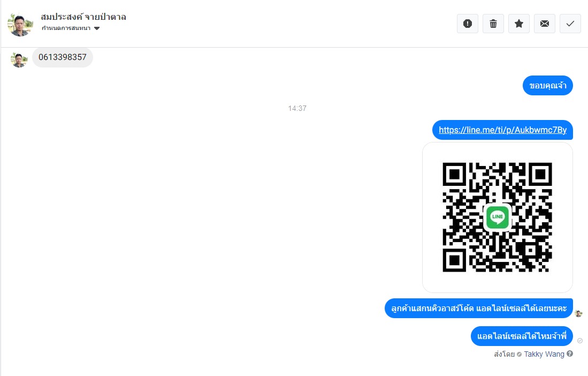Click the ลูกค้าแสกนคิวอาสร์โค้ด message bubble
The image size is (588, 376).
pos(478,309)
